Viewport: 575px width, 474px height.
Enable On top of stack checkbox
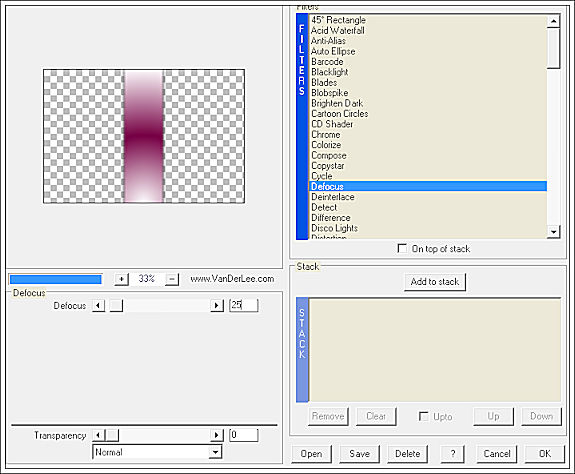pos(402,249)
